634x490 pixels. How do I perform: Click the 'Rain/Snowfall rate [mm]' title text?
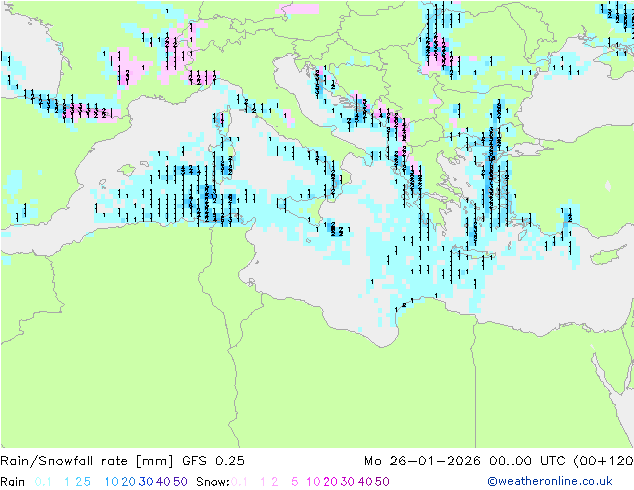tap(87, 461)
